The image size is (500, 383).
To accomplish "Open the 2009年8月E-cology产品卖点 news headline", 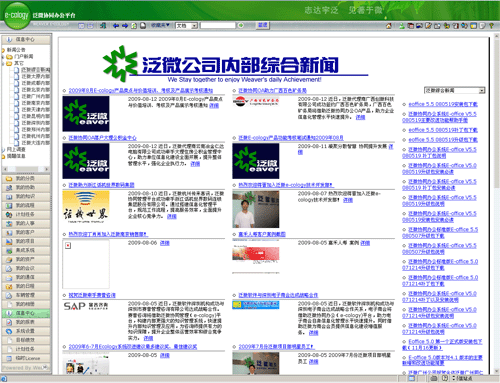I will tap(141, 90).
